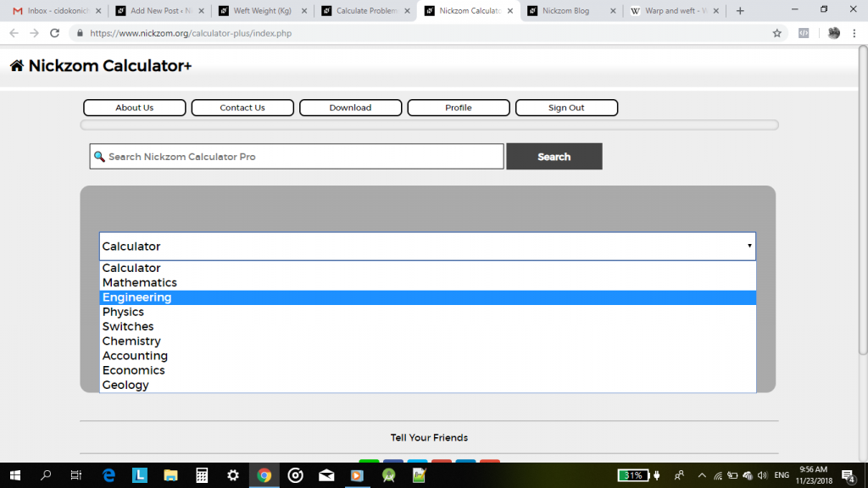
Task: Click Sign Out button
Action: pyautogui.click(x=566, y=108)
